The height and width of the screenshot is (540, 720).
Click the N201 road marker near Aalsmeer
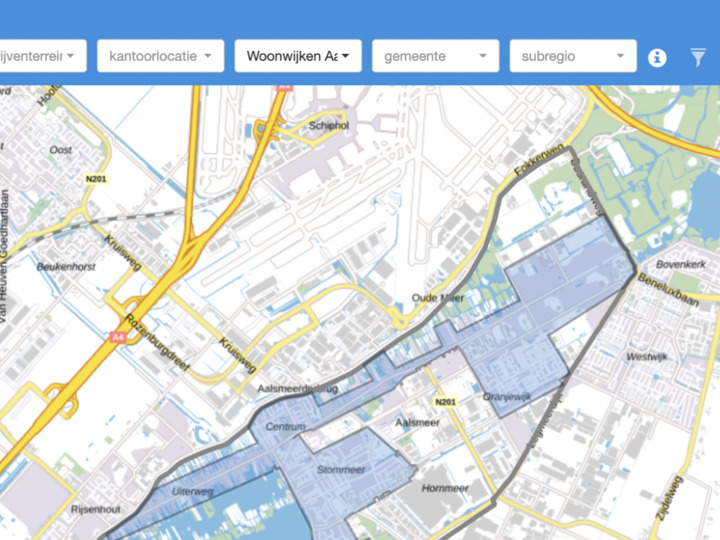[444, 402]
